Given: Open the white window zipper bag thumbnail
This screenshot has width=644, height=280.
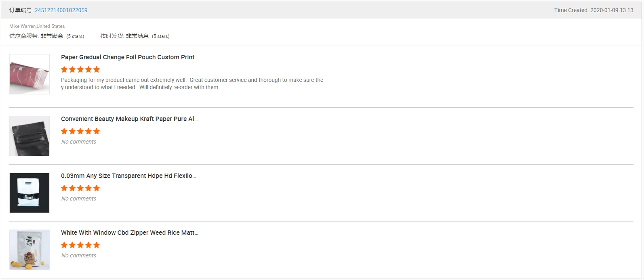Looking at the screenshot, I should (29, 250).
